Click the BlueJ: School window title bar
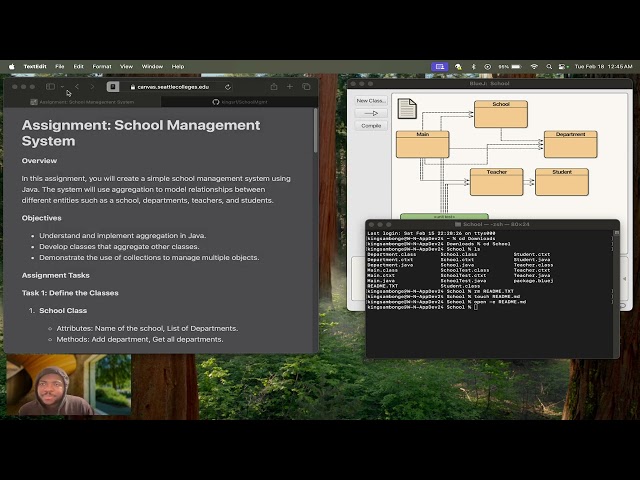 [489, 84]
